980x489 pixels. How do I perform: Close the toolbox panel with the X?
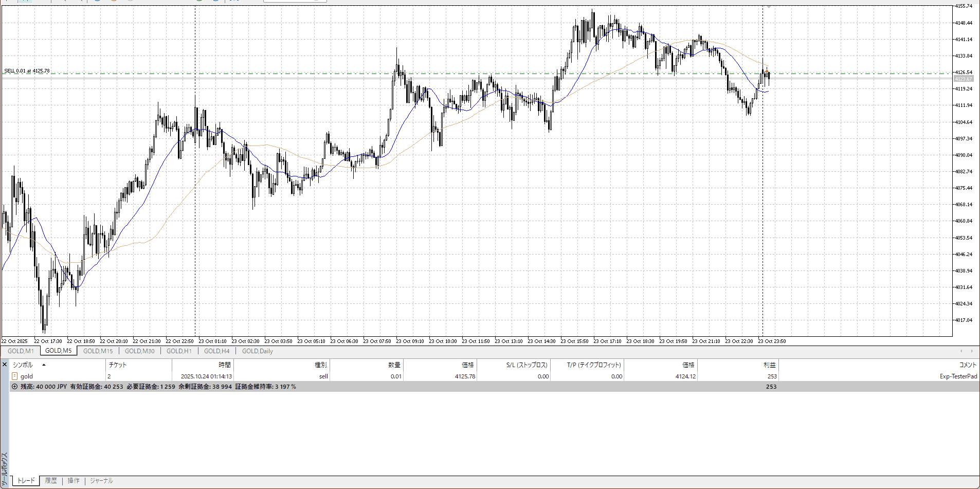click(x=5, y=365)
